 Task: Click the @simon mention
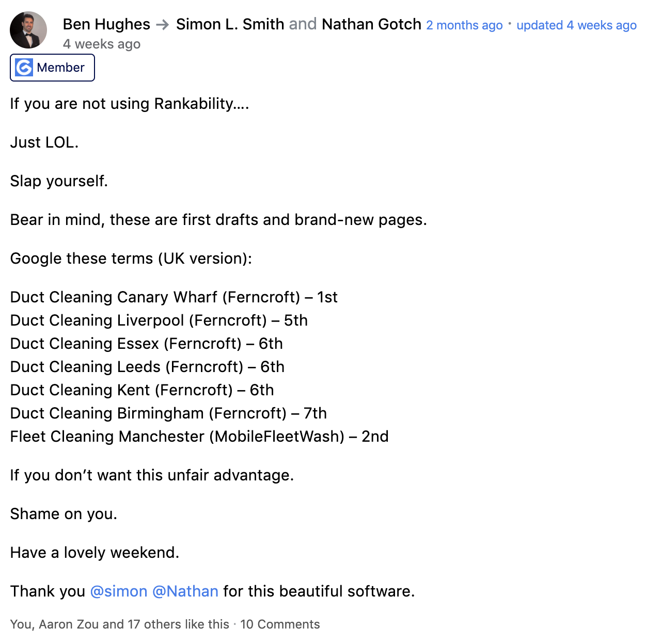click(119, 591)
